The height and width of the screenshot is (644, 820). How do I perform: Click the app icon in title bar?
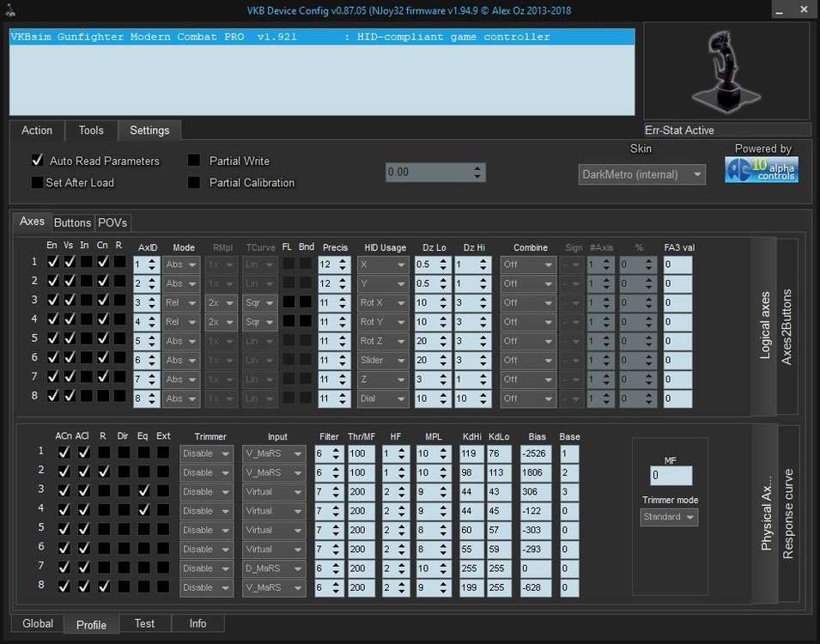coord(10,10)
